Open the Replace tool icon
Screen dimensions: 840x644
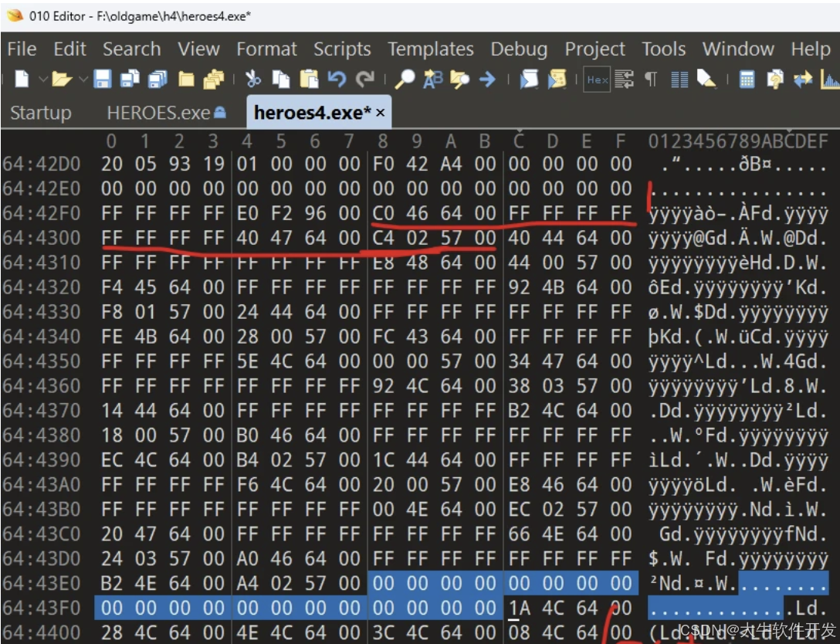point(433,80)
